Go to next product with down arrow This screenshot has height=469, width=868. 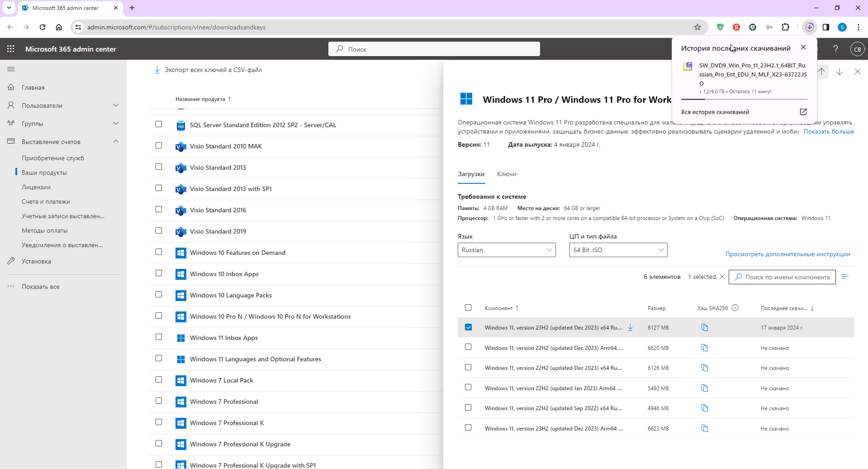[x=840, y=72]
